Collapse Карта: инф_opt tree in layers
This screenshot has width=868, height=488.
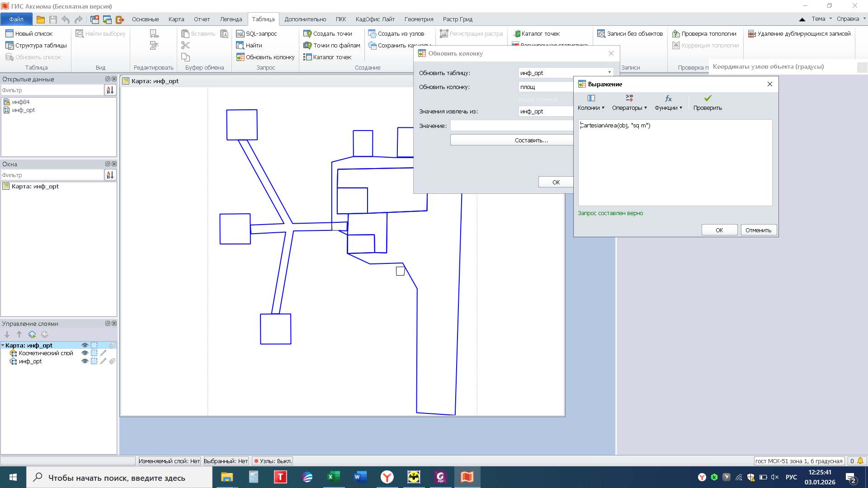click(x=3, y=346)
